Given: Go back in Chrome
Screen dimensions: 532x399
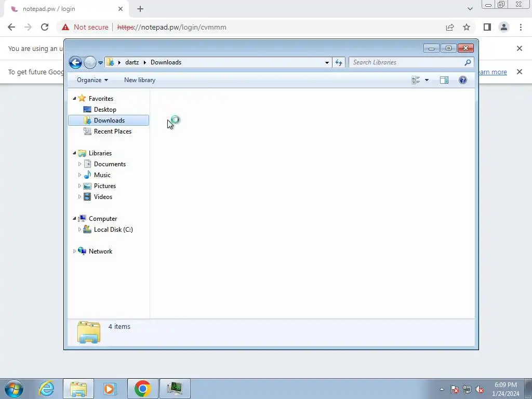Looking at the screenshot, I should 11,27.
